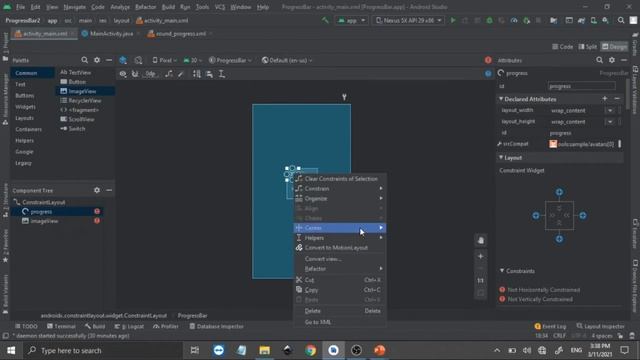Click progress item error badge in Component Tree
The width and height of the screenshot is (640, 360).
pos(97,211)
